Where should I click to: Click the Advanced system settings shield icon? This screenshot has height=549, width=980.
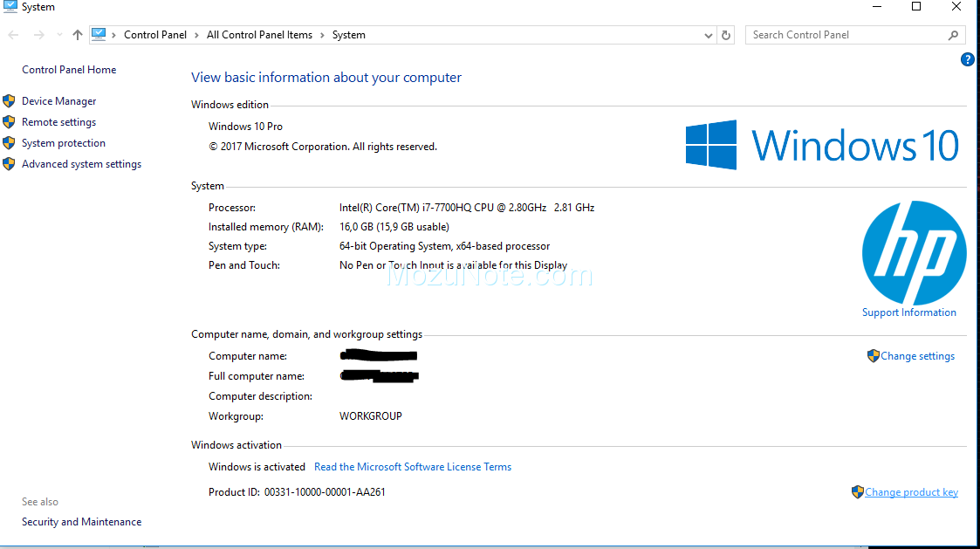point(9,164)
